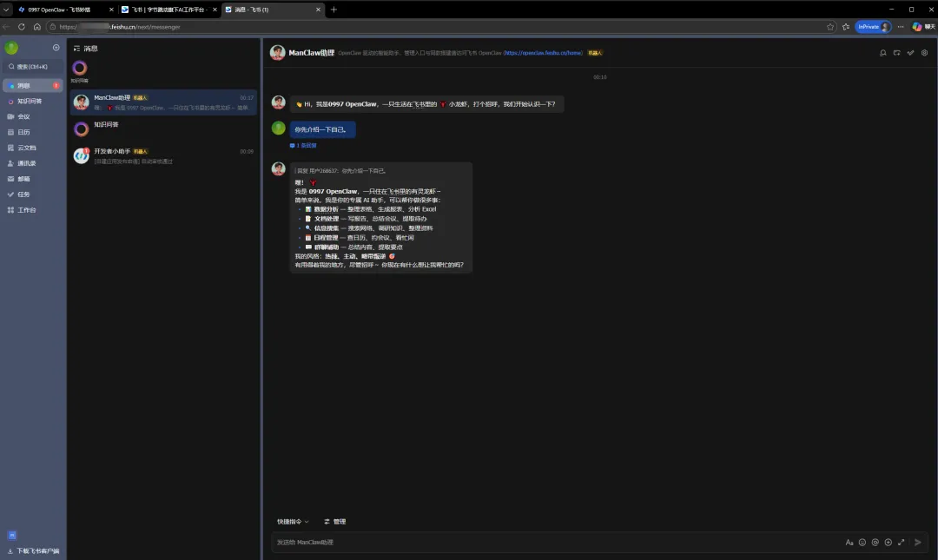The image size is (938, 560).
Task: Open 工作台 workbench section in sidebar
Action: [x=33, y=210]
